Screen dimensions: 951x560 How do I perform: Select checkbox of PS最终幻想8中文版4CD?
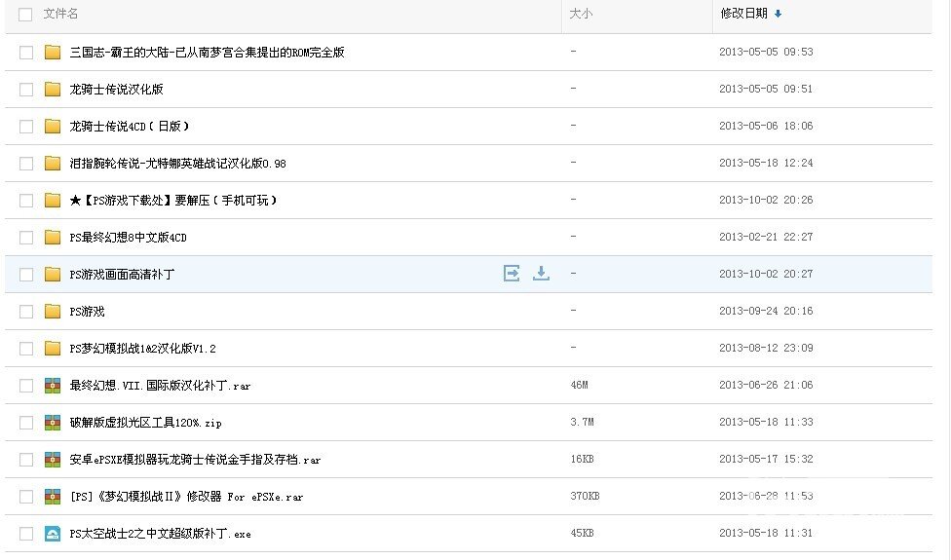click(26, 238)
